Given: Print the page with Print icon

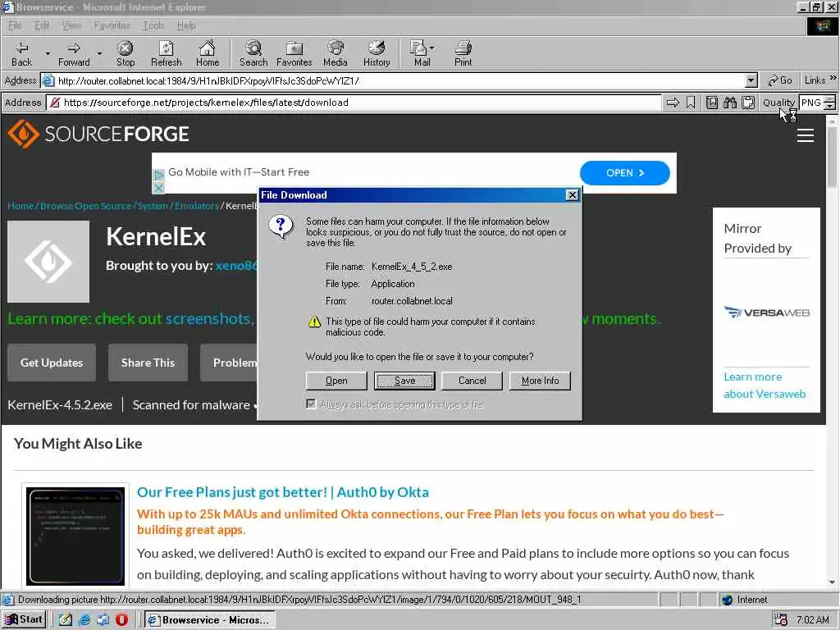Looking at the screenshot, I should pos(463,53).
